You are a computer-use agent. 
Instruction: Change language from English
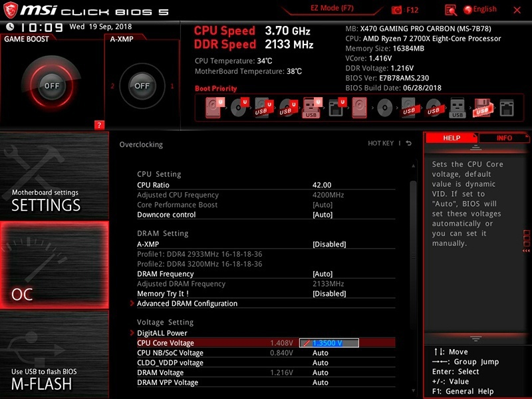pyautogui.click(x=480, y=9)
